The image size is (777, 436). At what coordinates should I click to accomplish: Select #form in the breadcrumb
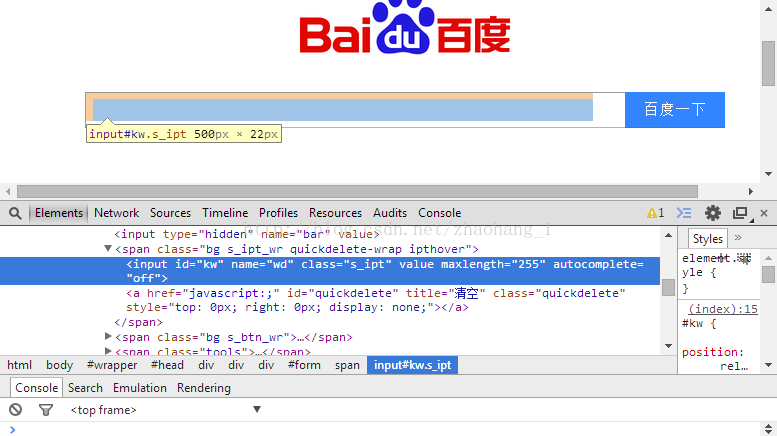click(x=304, y=365)
